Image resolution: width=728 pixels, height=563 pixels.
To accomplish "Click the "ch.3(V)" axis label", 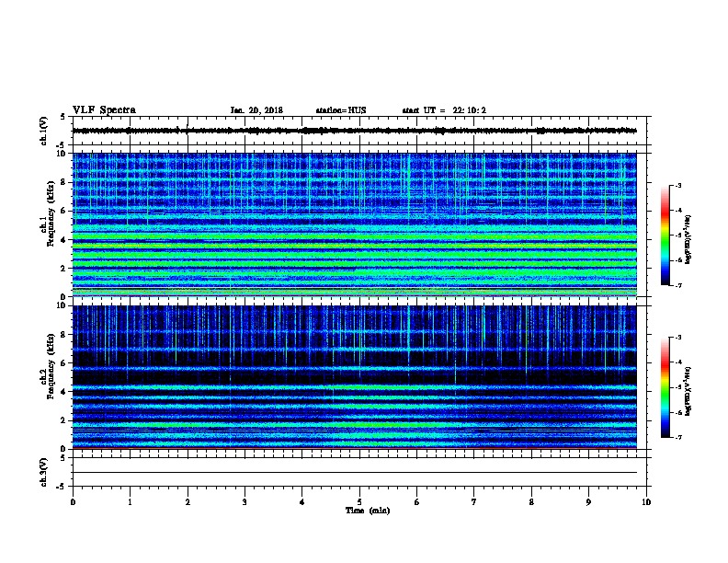I will click(x=43, y=472).
